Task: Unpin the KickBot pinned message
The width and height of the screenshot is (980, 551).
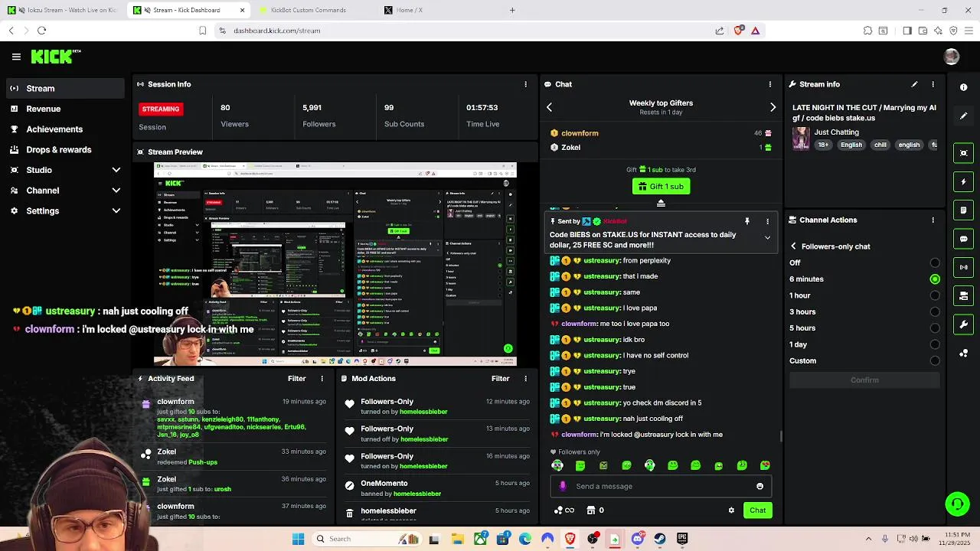Action: (747, 221)
